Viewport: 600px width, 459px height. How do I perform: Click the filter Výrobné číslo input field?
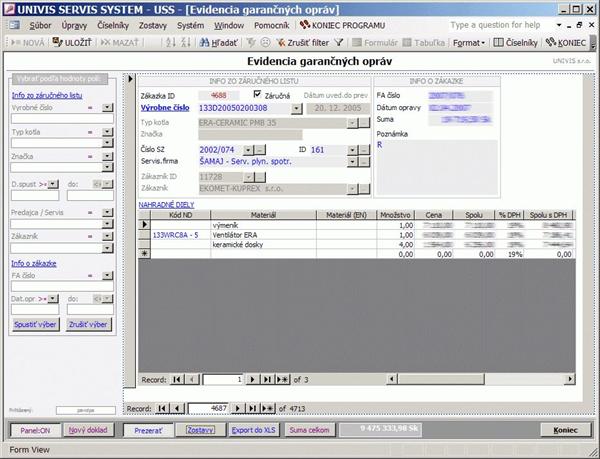coord(62,119)
